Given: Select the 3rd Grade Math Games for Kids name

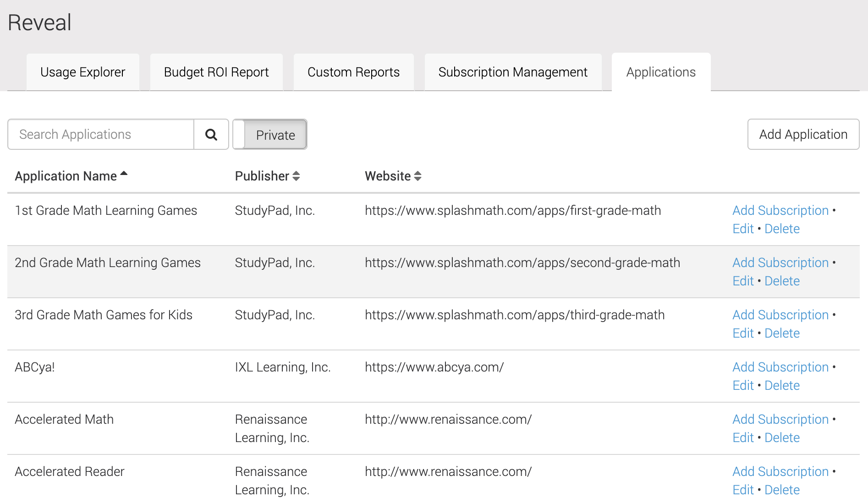Looking at the screenshot, I should pyautogui.click(x=104, y=315).
